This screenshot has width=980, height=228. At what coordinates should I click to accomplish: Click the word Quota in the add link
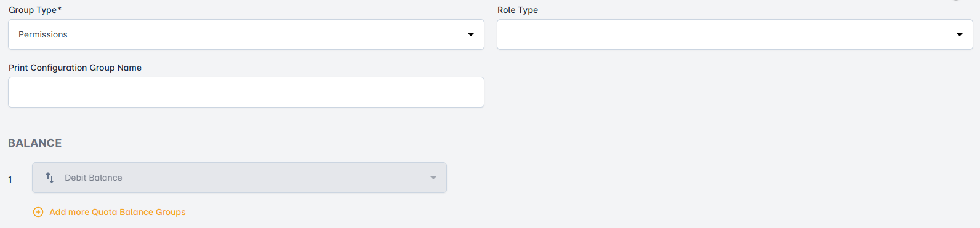[104, 212]
